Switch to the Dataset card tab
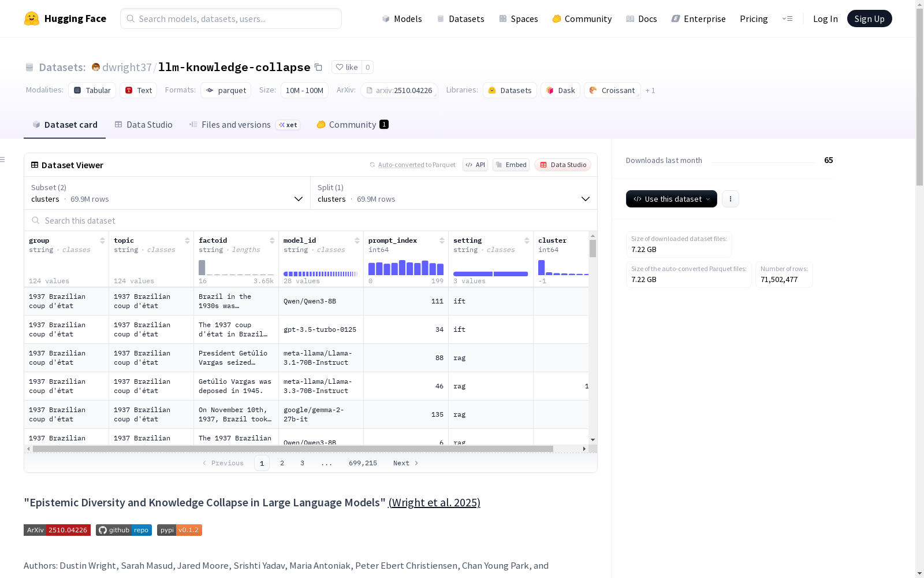 65,125
